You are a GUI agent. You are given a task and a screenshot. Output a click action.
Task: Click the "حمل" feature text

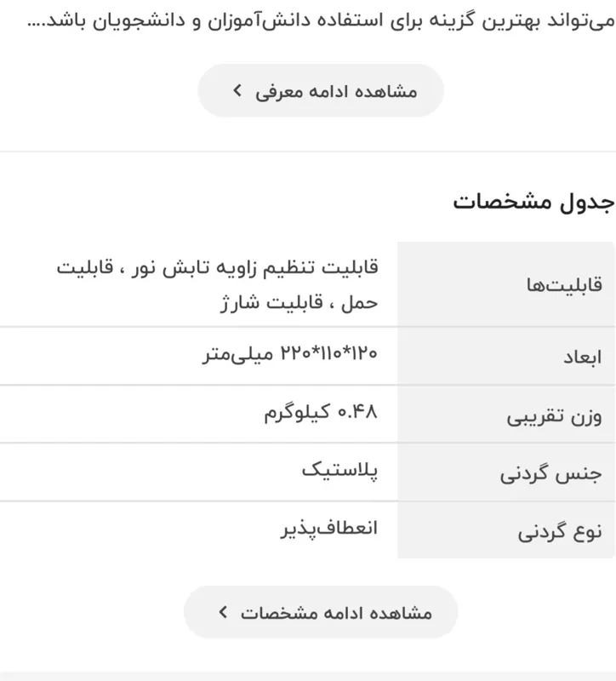(x=362, y=301)
